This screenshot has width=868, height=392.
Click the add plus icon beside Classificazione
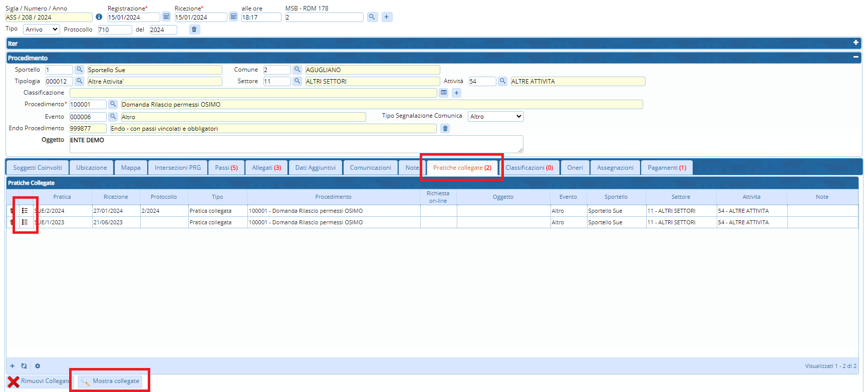coord(456,93)
